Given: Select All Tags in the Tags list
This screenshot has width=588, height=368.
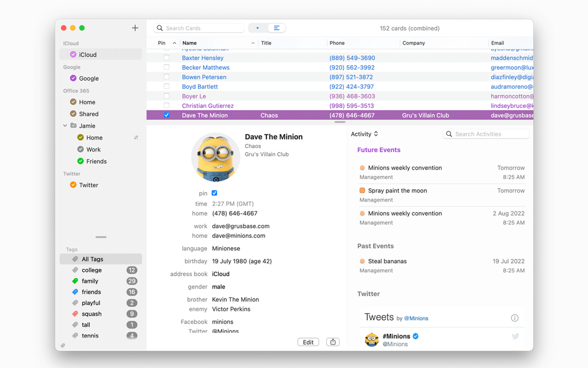Looking at the screenshot, I should [x=101, y=259].
